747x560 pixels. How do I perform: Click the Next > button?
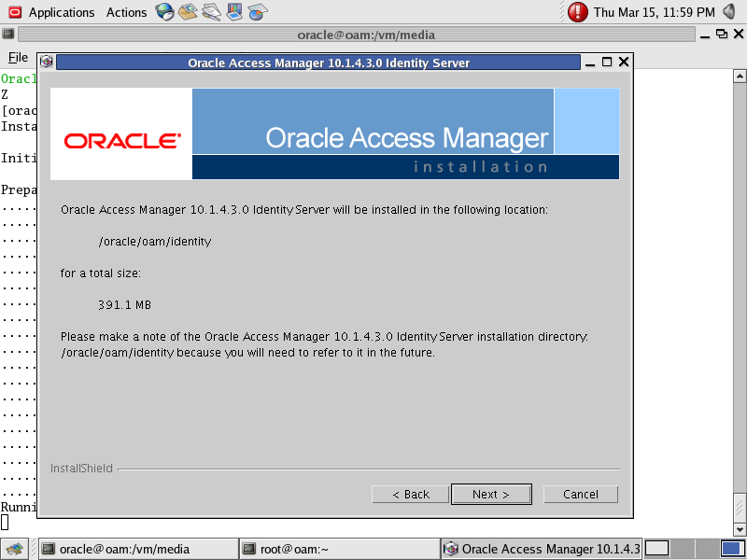click(x=491, y=495)
